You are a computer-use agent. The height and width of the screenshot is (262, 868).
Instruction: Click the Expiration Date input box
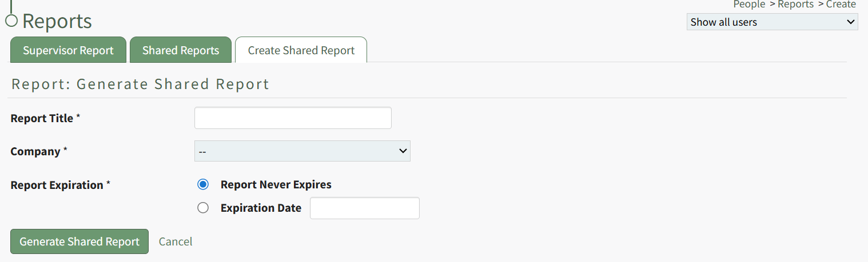pos(364,208)
